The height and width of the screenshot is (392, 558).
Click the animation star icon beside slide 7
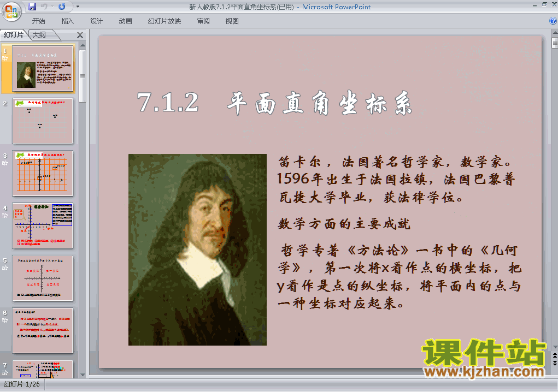[5, 373]
